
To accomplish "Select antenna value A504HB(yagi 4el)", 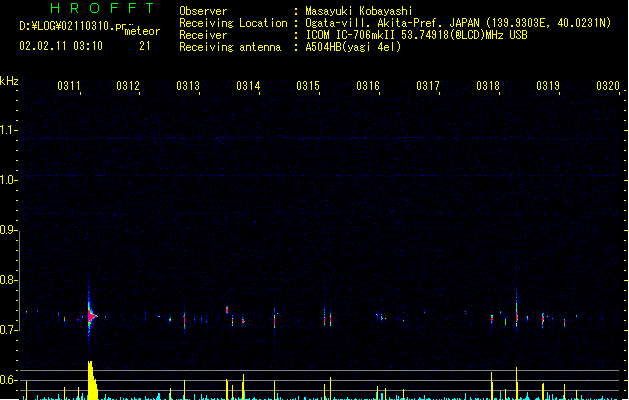I will [353, 47].
